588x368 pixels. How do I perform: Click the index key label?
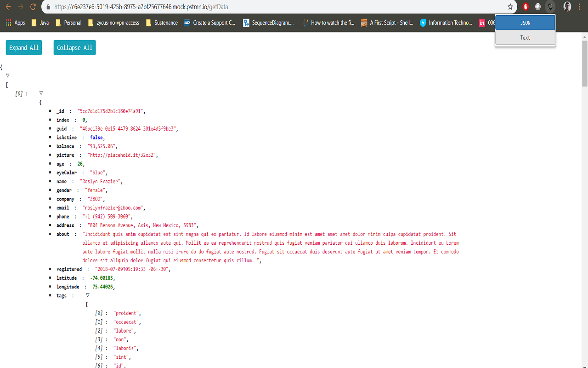click(63, 120)
